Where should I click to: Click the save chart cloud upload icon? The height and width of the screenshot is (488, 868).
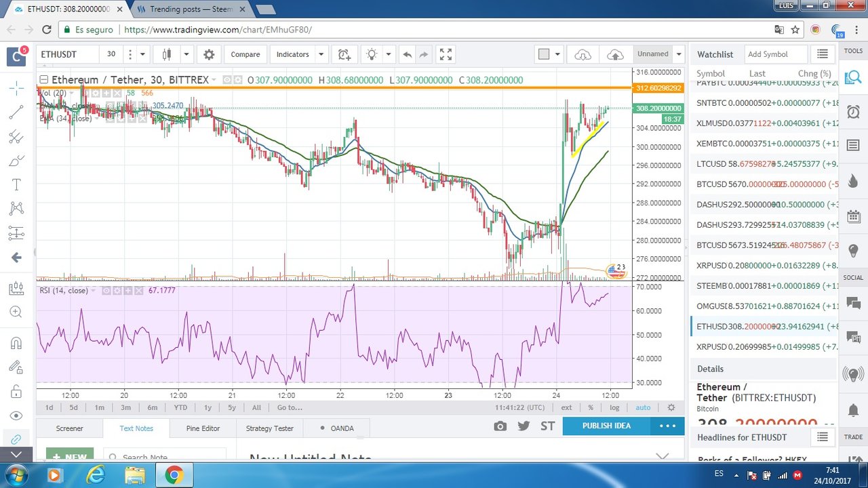coord(615,54)
